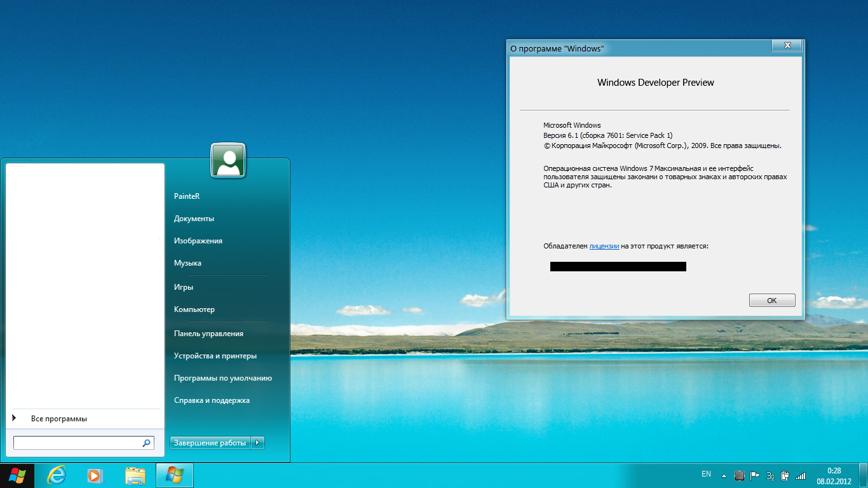868x488 pixels.
Task: Click the Завершение работы button
Action: [210, 443]
